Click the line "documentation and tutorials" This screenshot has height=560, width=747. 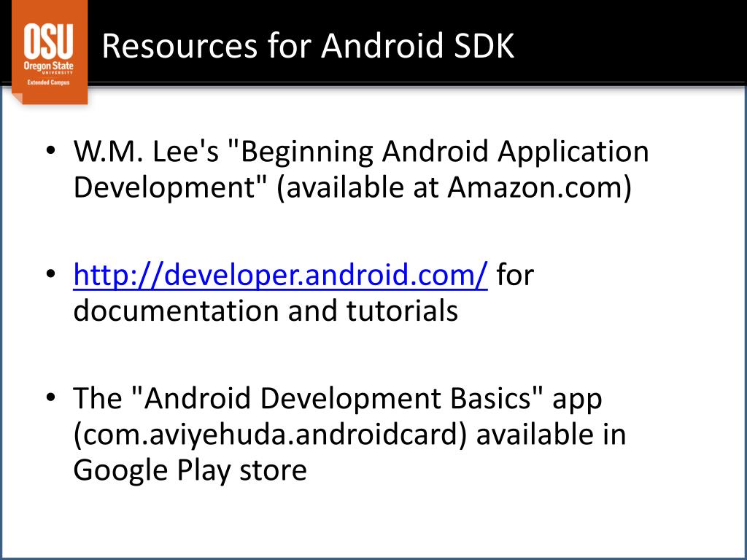(266, 311)
